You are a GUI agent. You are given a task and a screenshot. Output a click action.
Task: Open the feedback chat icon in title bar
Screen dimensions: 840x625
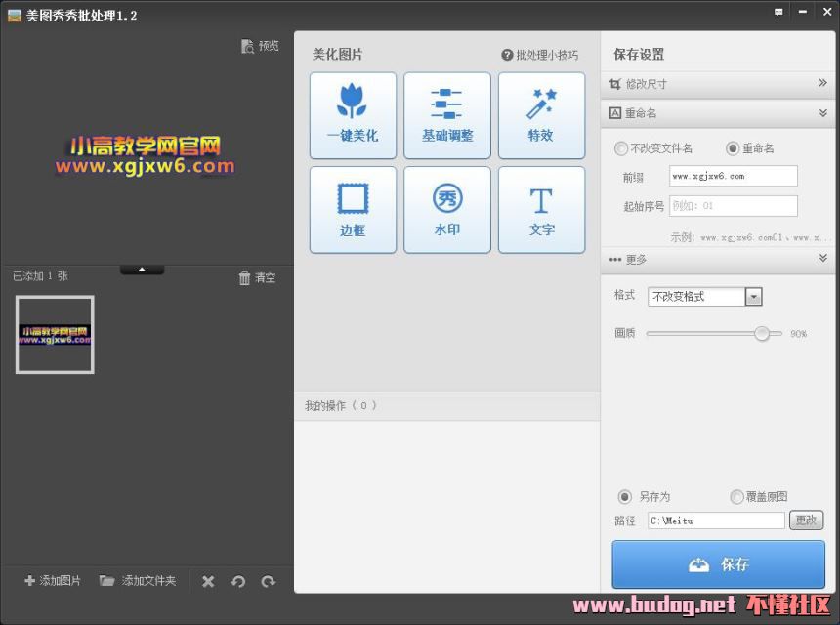[778, 12]
